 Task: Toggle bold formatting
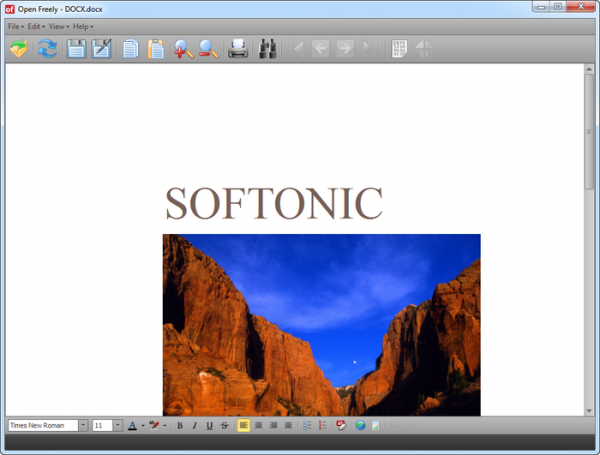[x=180, y=426]
